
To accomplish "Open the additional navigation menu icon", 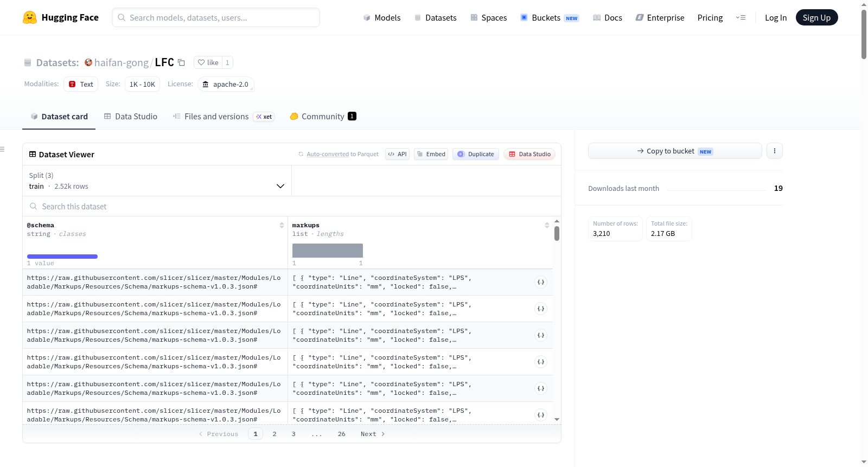I will coord(741,17).
